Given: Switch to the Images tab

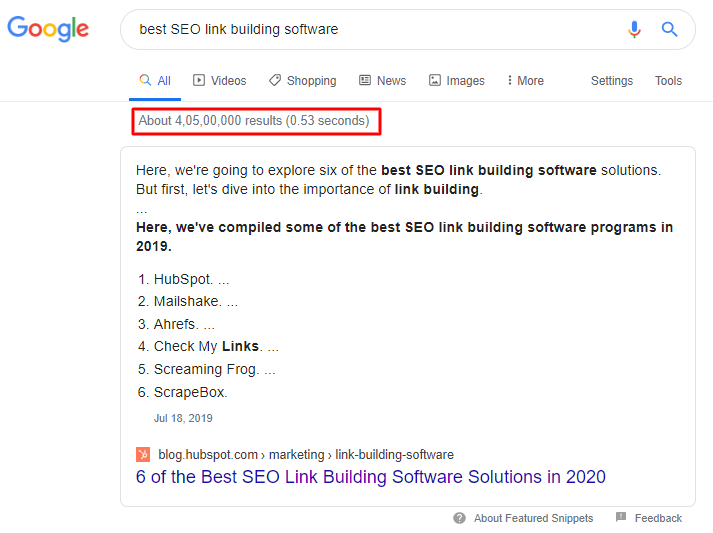Looking at the screenshot, I should [x=457, y=81].
